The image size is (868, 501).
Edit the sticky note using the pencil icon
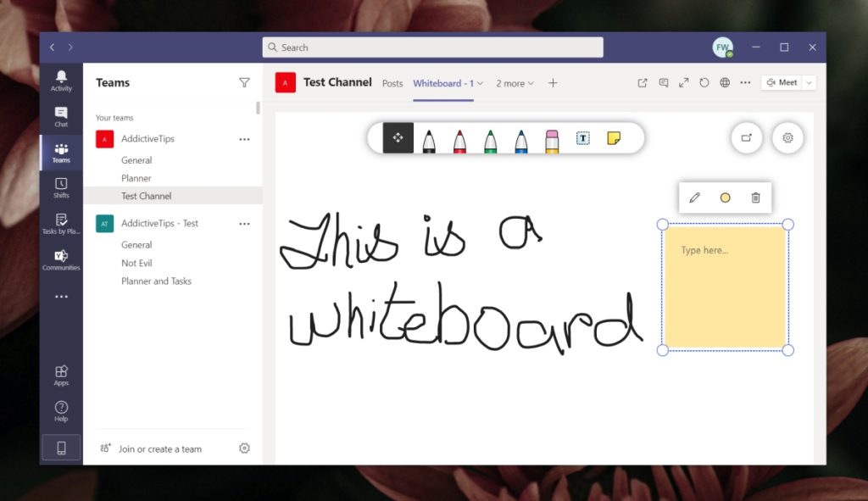pyautogui.click(x=694, y=197)
